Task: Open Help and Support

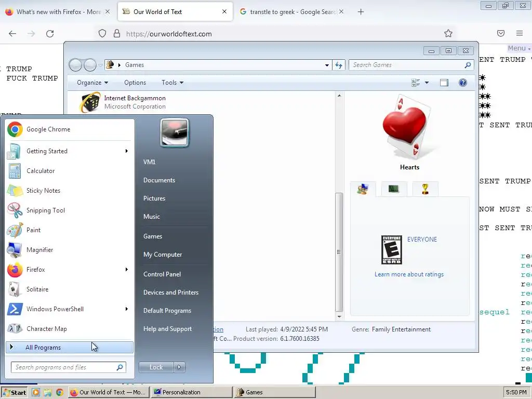Action: point(167,329)
